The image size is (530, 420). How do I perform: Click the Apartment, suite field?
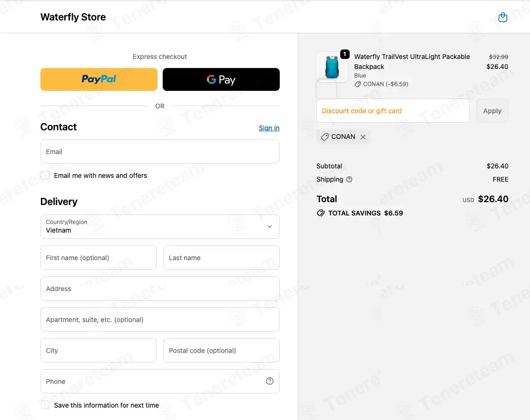160,320
